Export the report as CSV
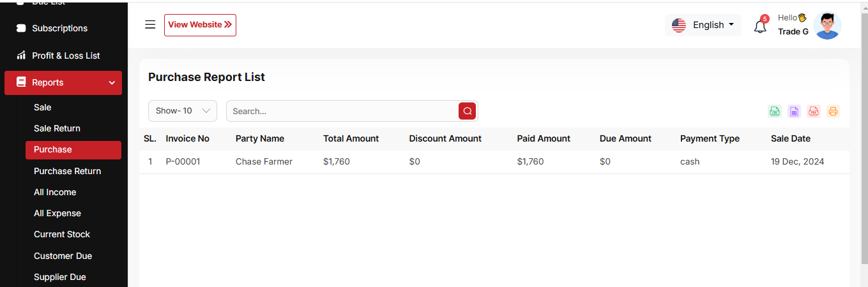Image resolution: width=868 pixels, height=287 pixels. click(x=774, y=112)
